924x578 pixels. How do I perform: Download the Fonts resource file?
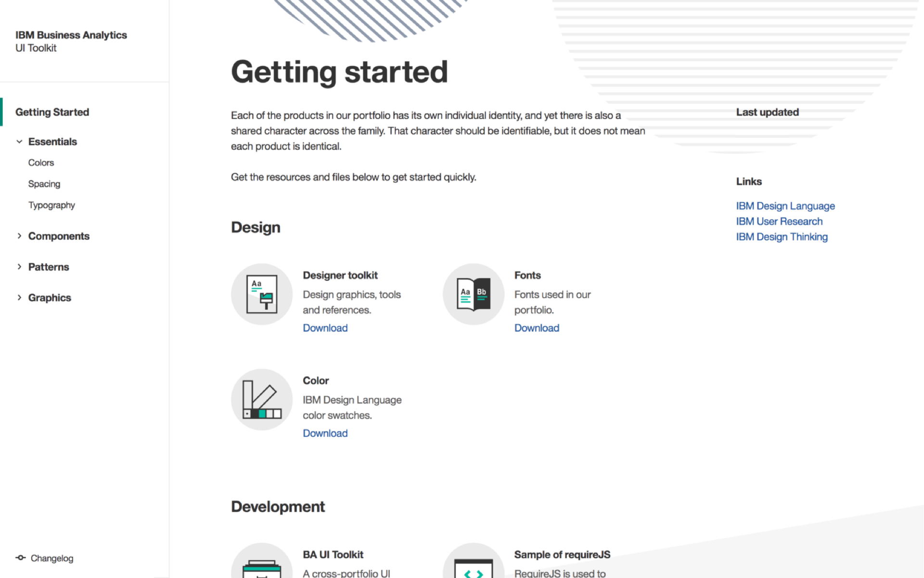pyautogui.click(x=536, y=328)
